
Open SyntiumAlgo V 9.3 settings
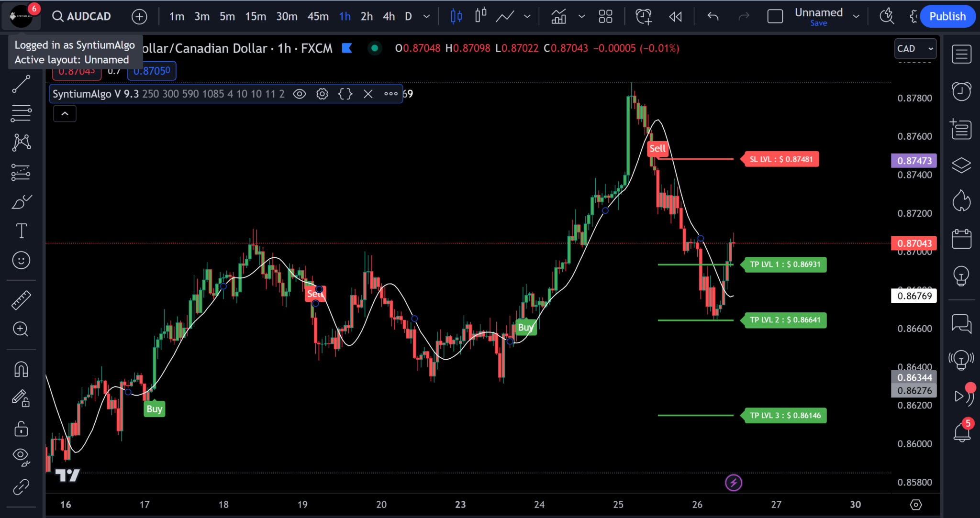(x=322, y=94)
